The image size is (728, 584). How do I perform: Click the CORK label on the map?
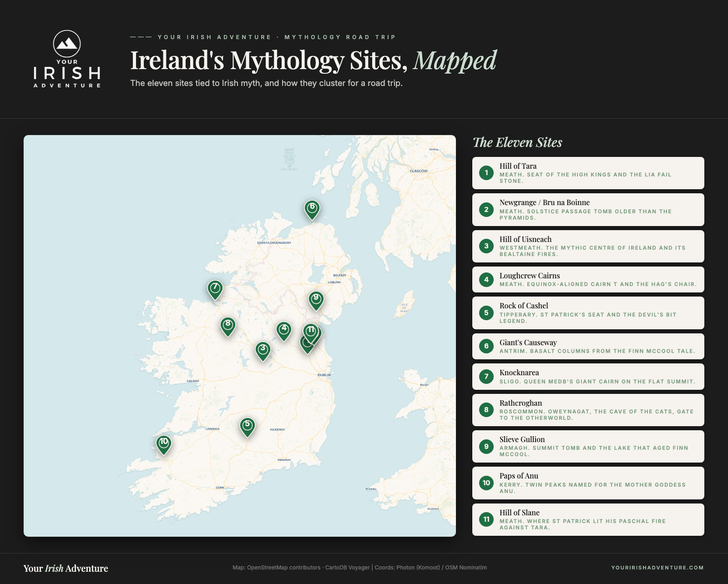pyautogui.click(x=220, y=488)
